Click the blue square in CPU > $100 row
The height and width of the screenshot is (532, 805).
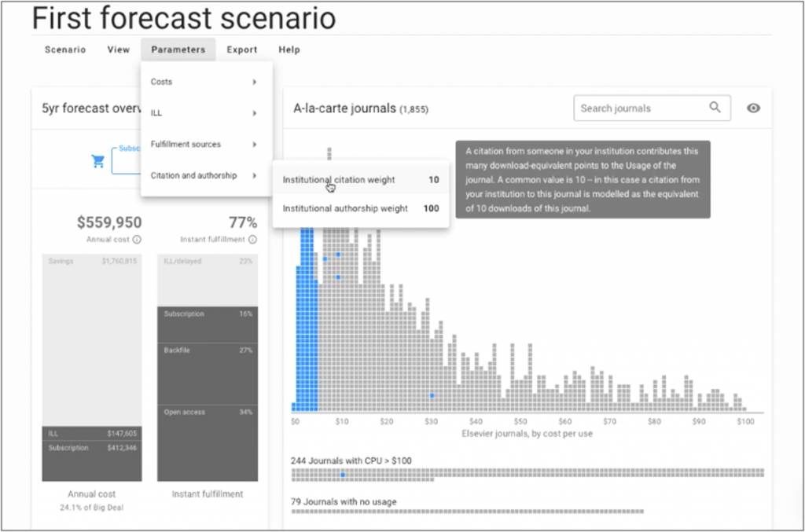tap(343, 475)
